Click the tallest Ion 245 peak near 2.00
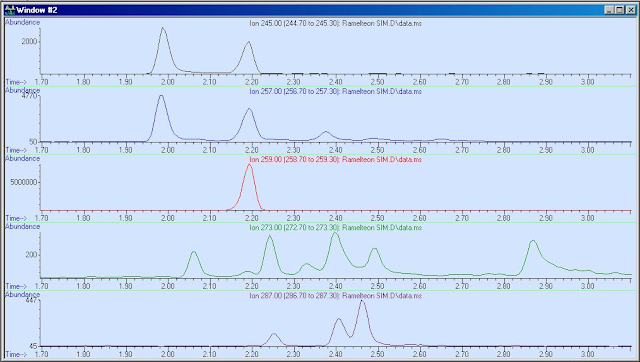Screen dimensions: 640x362 tap(163, 28)
